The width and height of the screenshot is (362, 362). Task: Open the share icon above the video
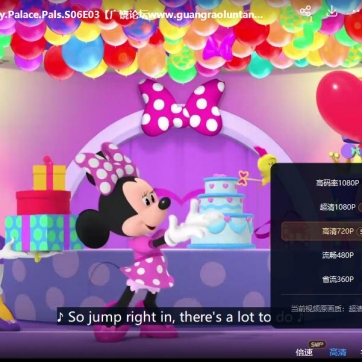click(x=305, y=11)
